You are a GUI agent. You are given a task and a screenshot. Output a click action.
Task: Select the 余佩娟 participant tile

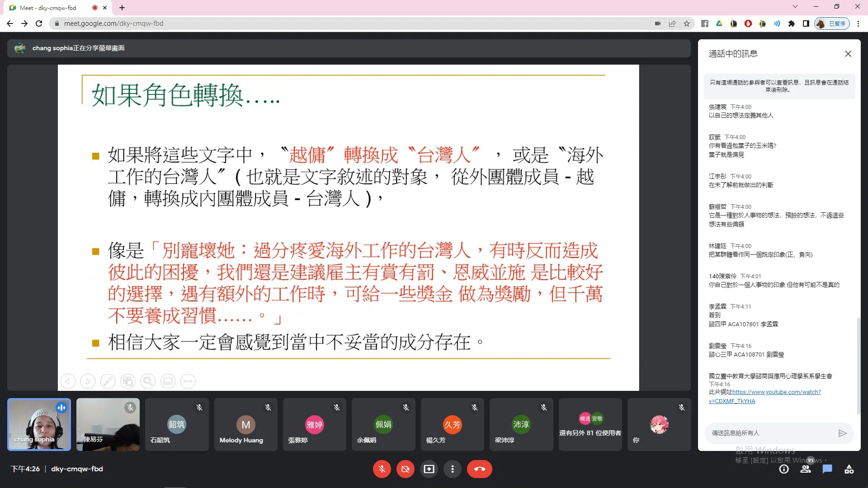(383, 424)
